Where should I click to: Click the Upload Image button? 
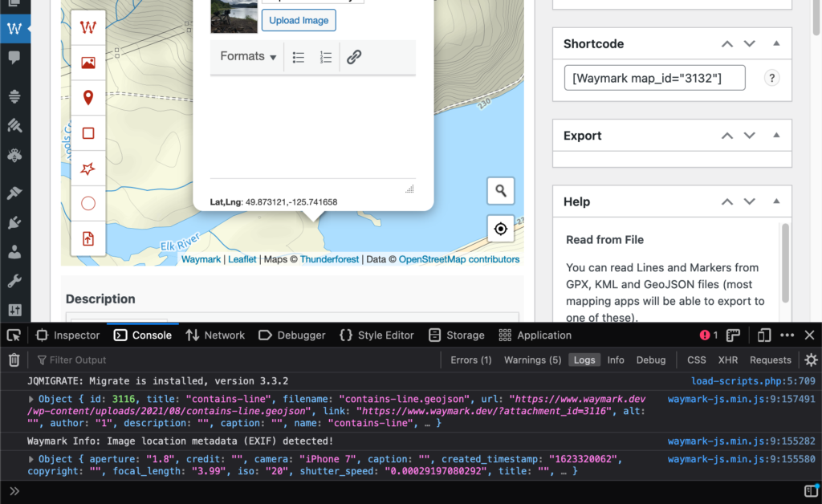coord(299,20)
